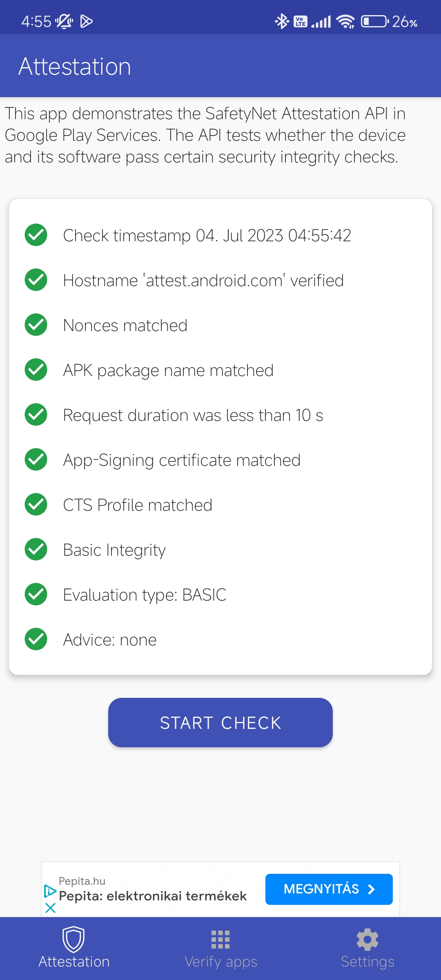Switch to the Settings tab
The image size is (441, 980).
367,949
